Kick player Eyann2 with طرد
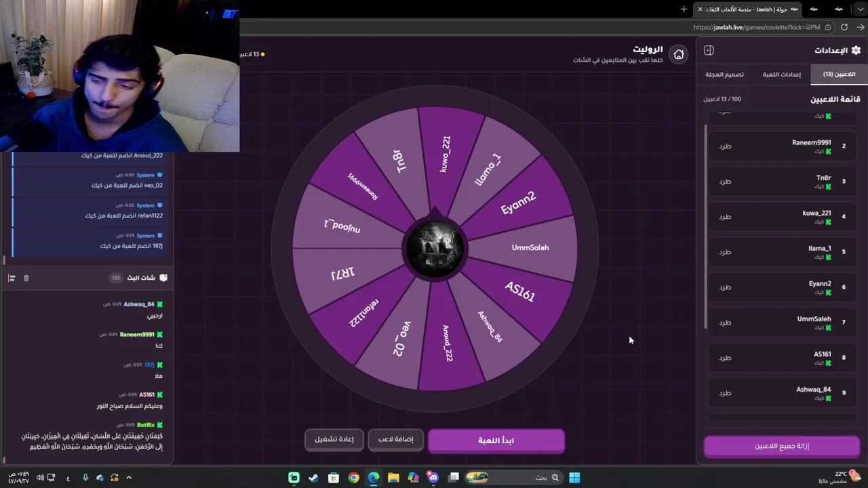The image size is (868, 488). tap(725, 287)
